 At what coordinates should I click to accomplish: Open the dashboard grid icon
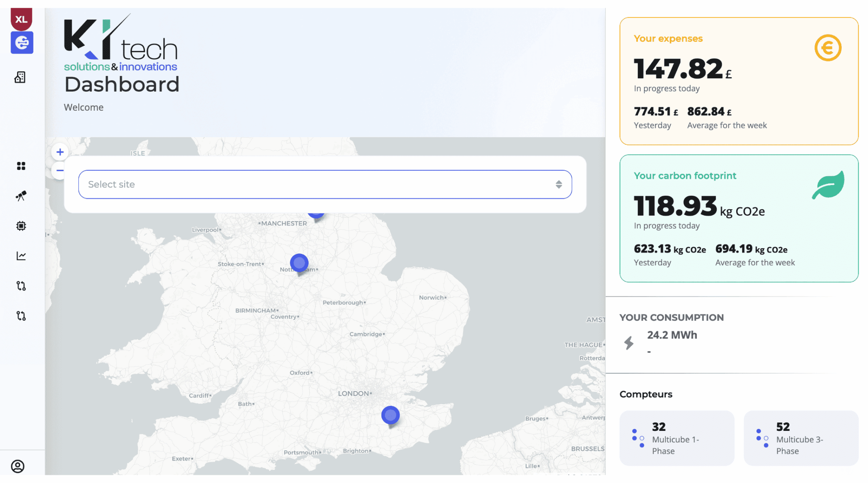21,166
